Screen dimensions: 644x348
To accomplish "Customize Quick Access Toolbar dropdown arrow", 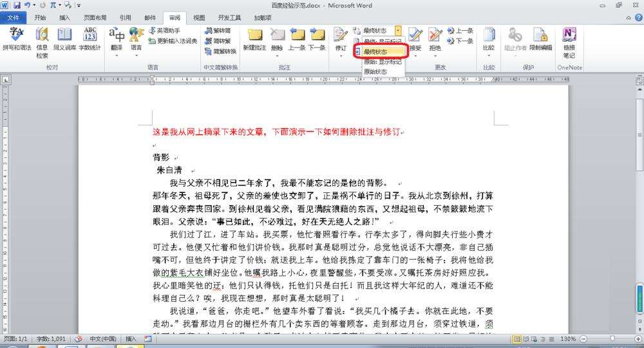I will pos(79,6).
